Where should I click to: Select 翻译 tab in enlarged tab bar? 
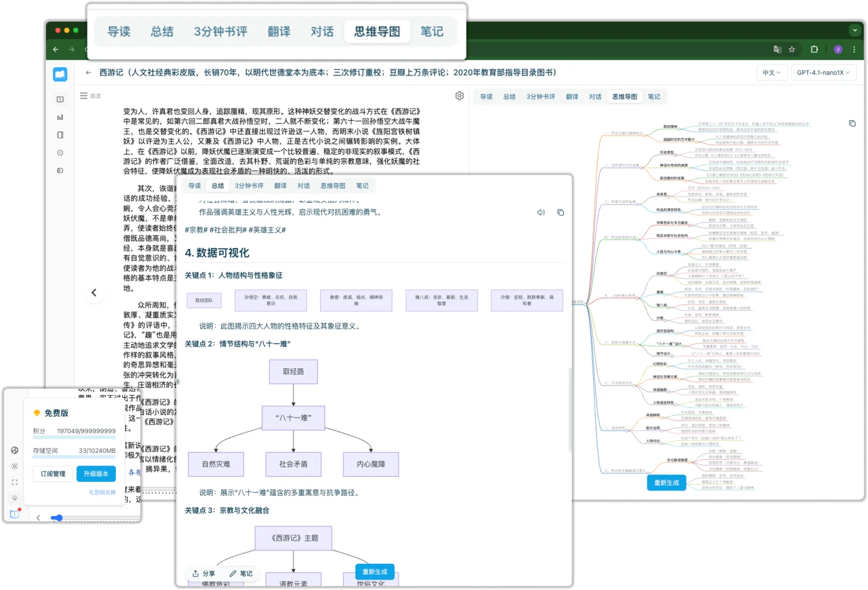pos(279,32)
